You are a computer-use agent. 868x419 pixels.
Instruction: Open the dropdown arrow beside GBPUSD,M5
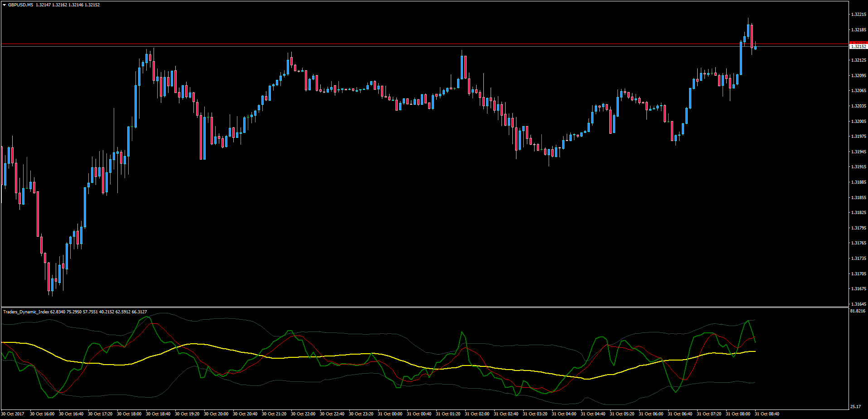pyautogui.click(x=4, y=5)
